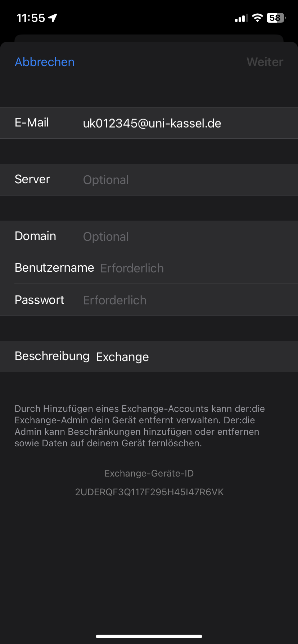Tap the cellular signal strength icon
298x644 pixels.
click(241, 18)
